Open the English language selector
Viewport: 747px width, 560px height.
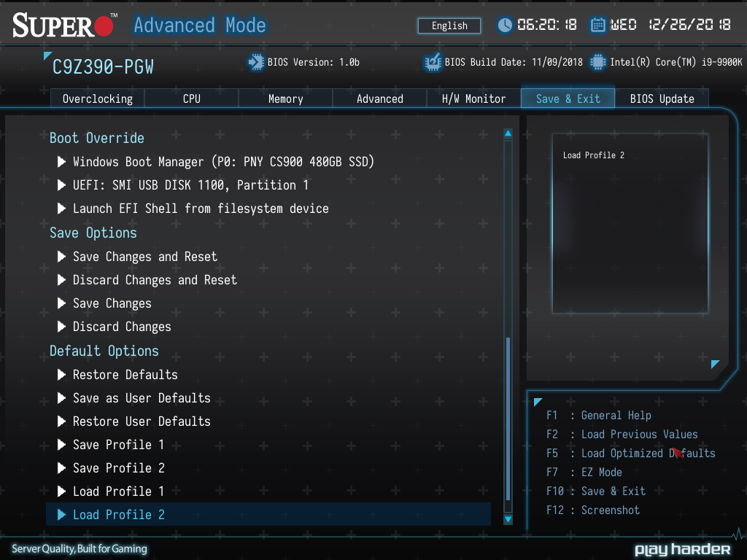point(449,26)
